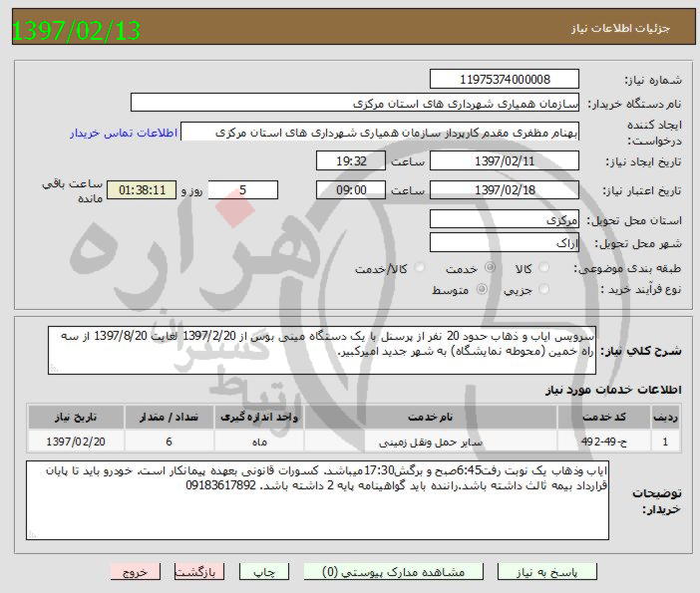Select the جزیی purchase type radio
The image size is (700, 593).
(x=543, y=289)
